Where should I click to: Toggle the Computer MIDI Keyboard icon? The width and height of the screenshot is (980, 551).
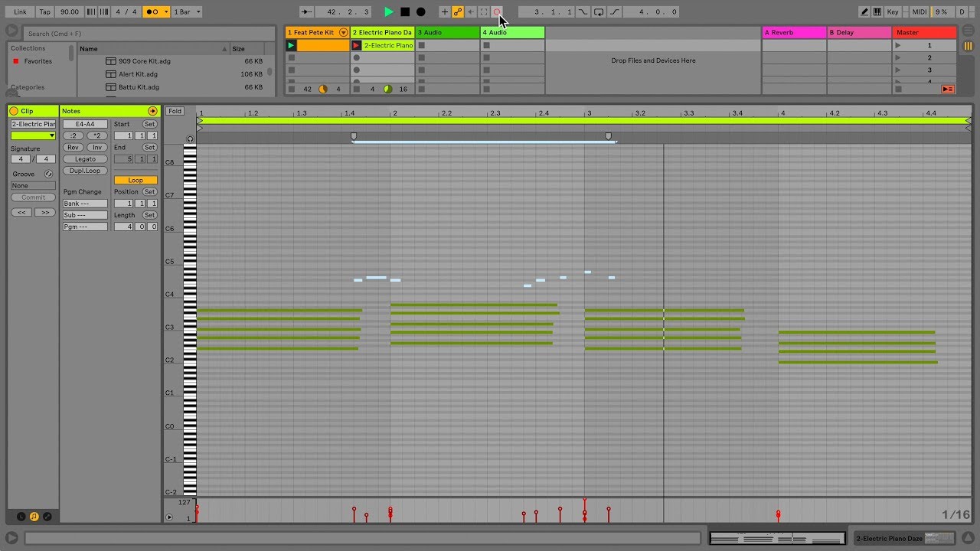click(x=877, y=12)
